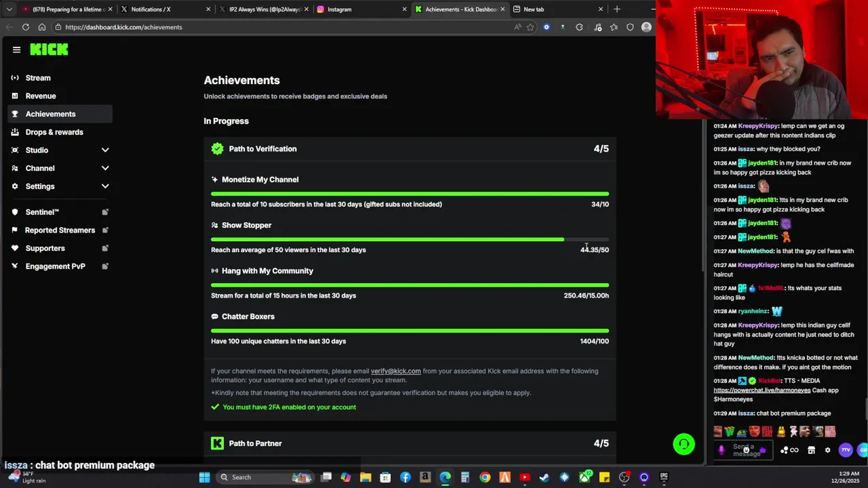Image resolution: width=868 pixels, height=488 pixels.
Task: Select Achievements in the sidebar
Action: tap(60, 114)
